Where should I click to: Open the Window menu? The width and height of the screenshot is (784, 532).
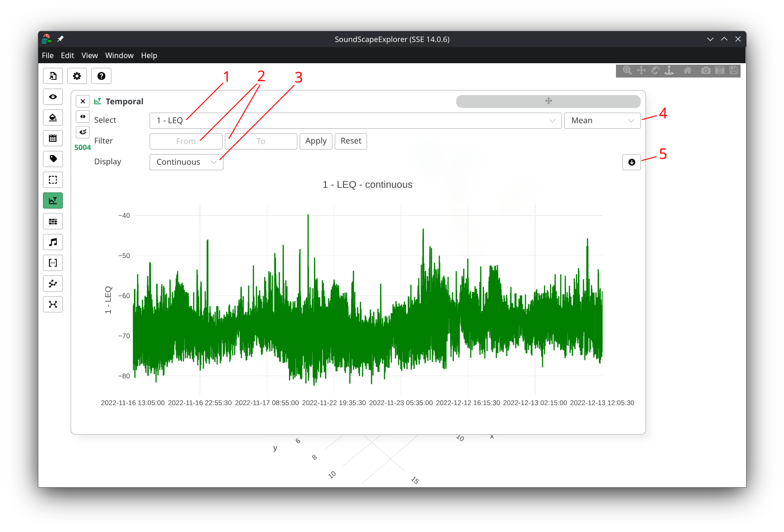coord(119,55)
